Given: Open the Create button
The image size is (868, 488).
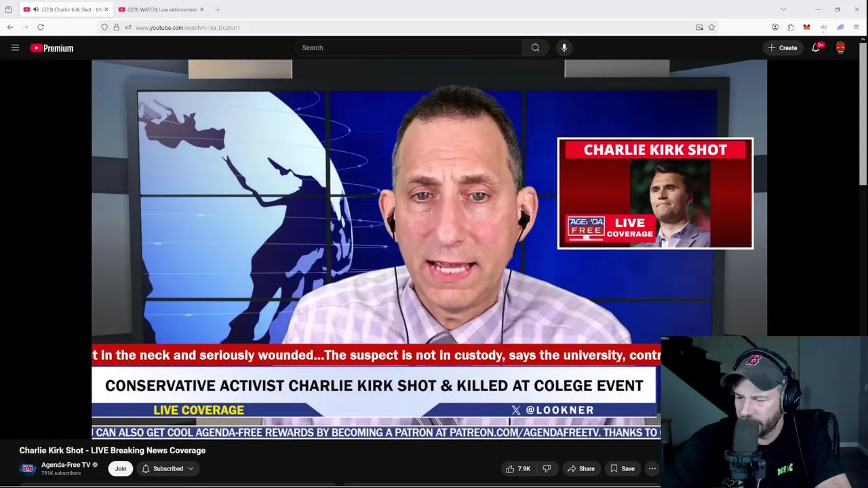Looking at the screenshot, I should 782,47.
